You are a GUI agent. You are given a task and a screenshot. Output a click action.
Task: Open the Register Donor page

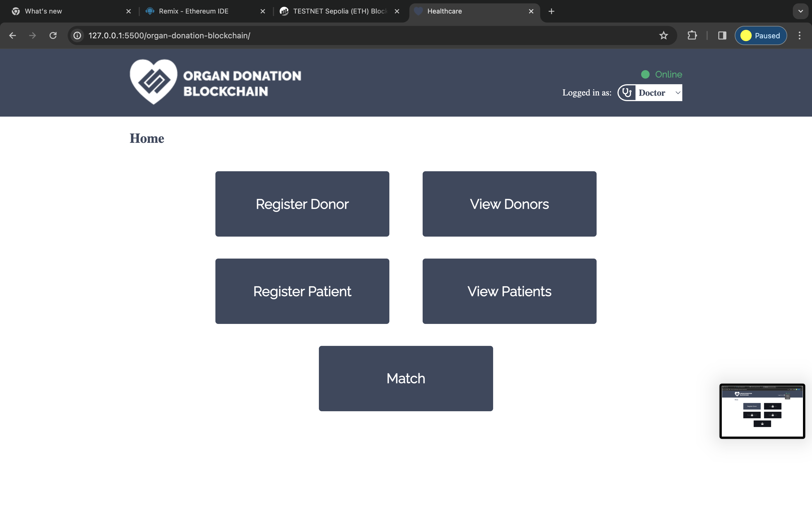pos(302,204)
